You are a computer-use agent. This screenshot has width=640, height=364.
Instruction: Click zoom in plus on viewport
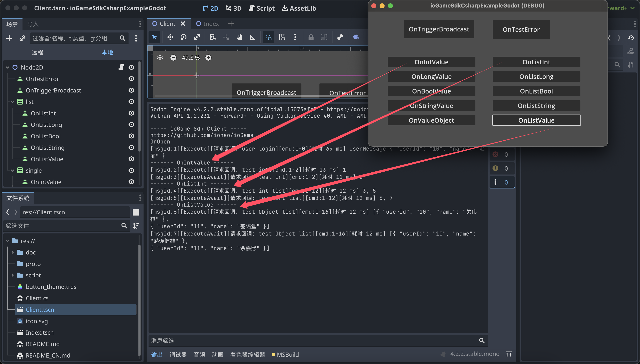pos(208,58)
